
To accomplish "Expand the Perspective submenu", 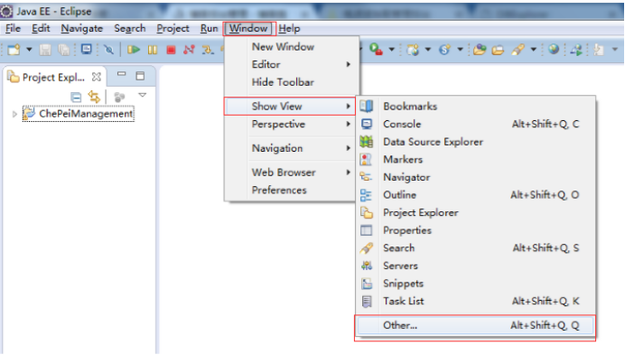I will click(290, 125).
